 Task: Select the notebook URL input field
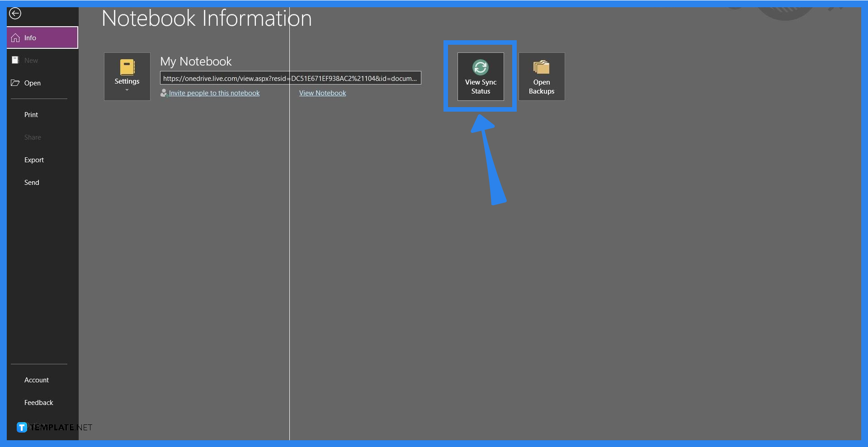pos(291,78)
